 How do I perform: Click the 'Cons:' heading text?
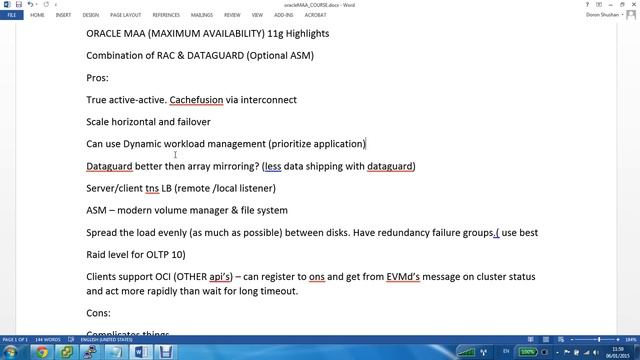tap(98, 313)
